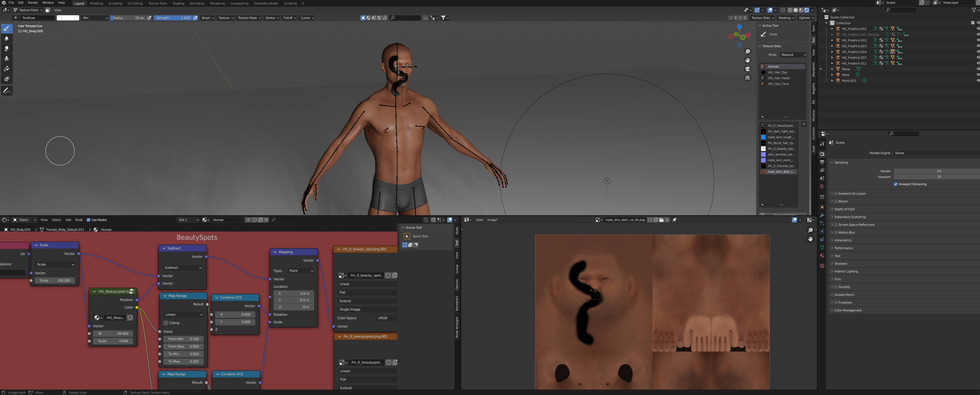Open Texture Slots Mode Material dropdown
Image resolution: width=980 pixels, height=395 pixels.
tap(793, 55)
